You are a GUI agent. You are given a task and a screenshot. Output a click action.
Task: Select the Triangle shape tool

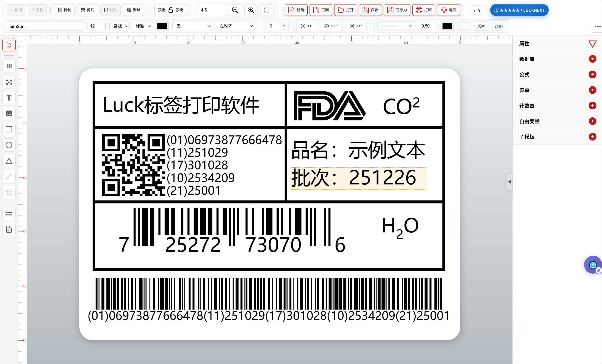click(x=9, y=161)
